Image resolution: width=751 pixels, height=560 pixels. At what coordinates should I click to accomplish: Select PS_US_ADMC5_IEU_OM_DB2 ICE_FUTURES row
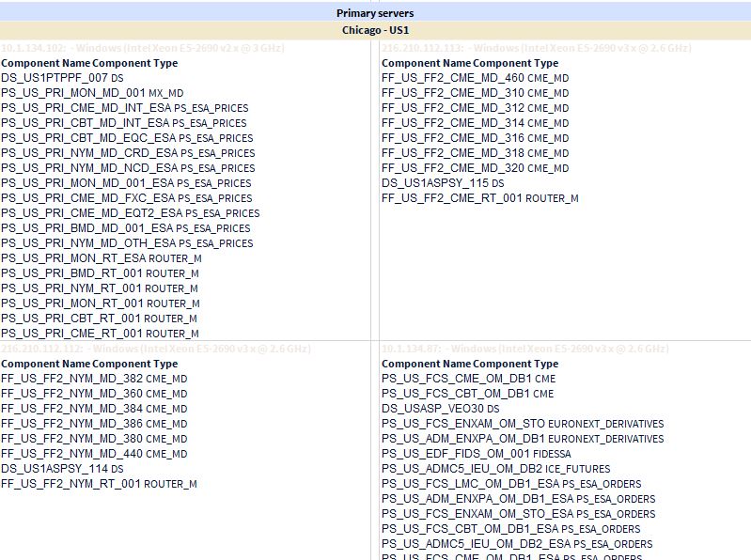(495, 469)
